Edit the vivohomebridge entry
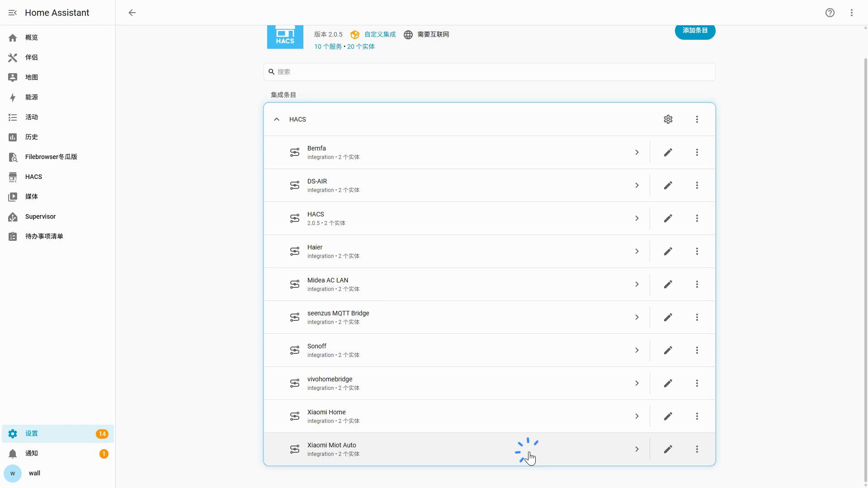 click(x=668, y=383)
